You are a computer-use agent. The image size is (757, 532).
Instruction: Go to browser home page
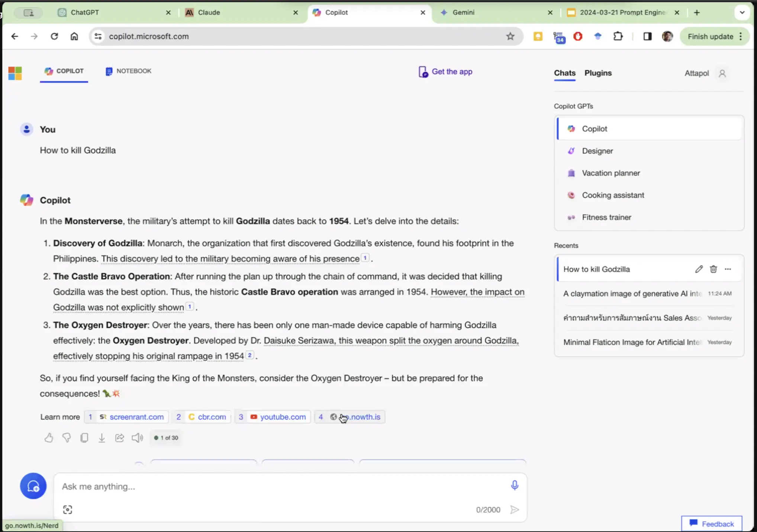coord(74,36)
